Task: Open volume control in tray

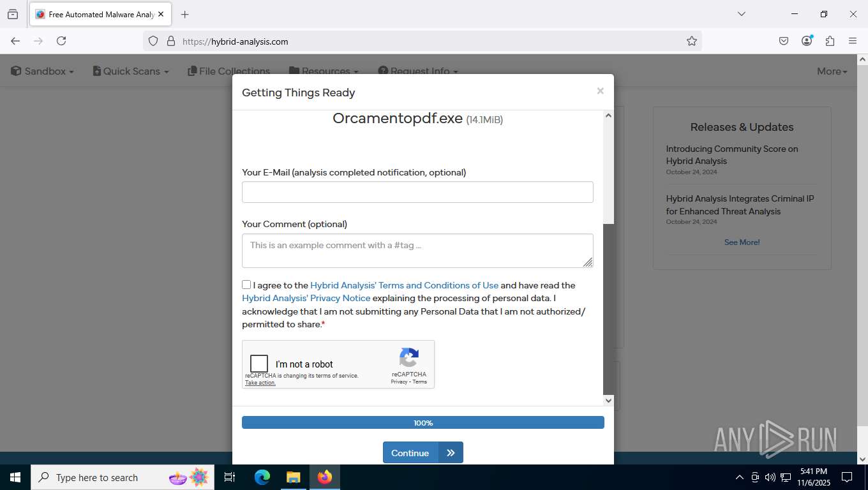Action: click(x=770, y=477)
